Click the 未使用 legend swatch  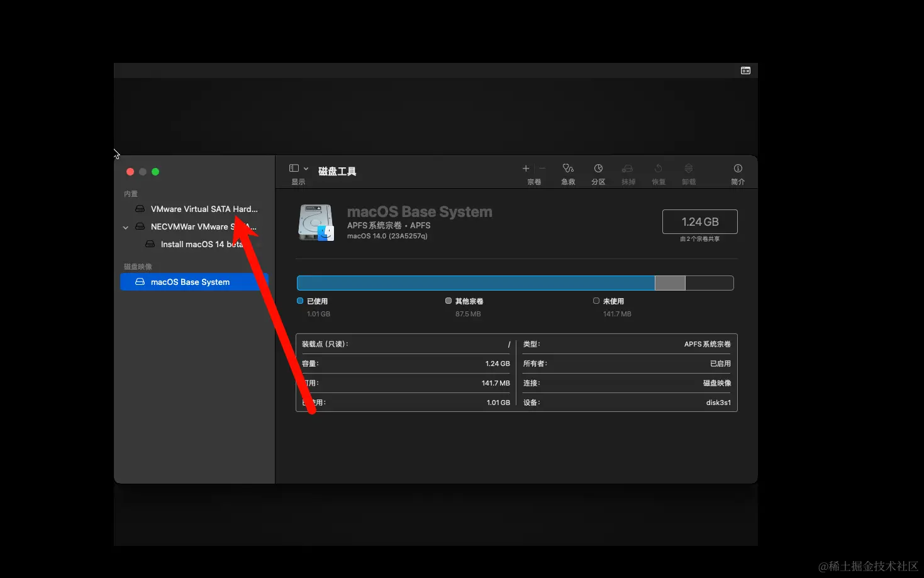coord(596,301)
